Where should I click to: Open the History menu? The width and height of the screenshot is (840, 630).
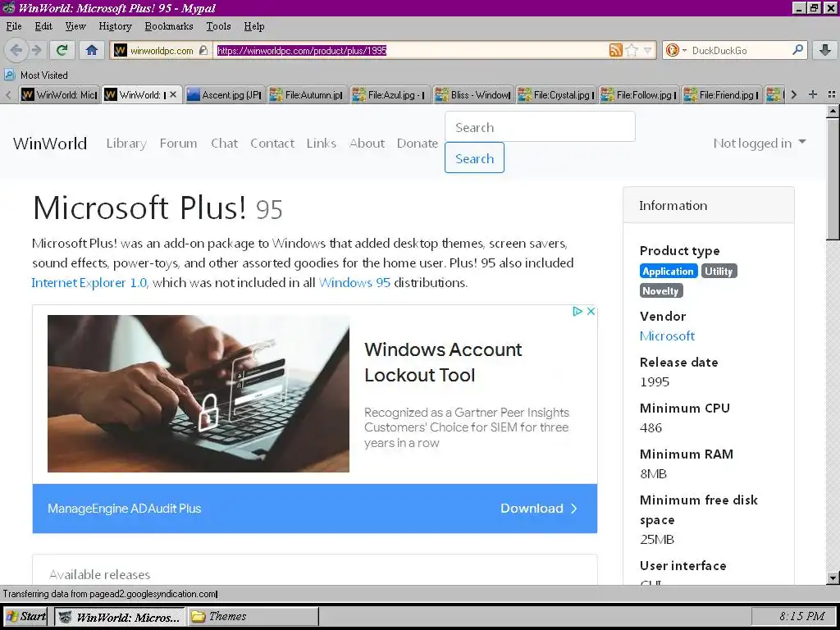click(x=115, y=26)
